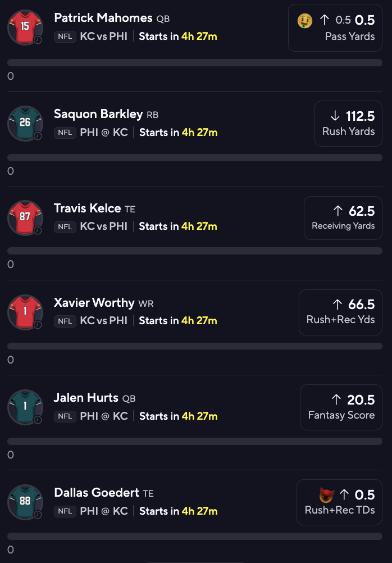The image size is (392, 563).
Task: Open Goedert's 0.5 Rush+Rec TDs pick
Action: coord(339,502)
